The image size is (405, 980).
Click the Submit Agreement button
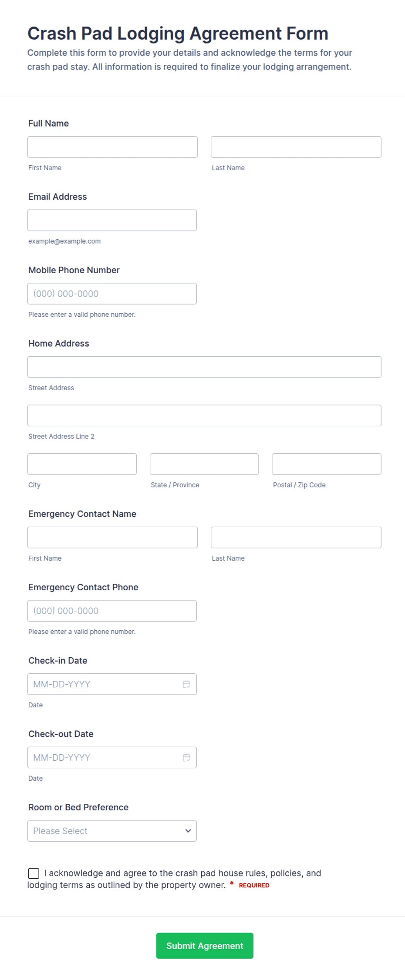coord(205,946)
